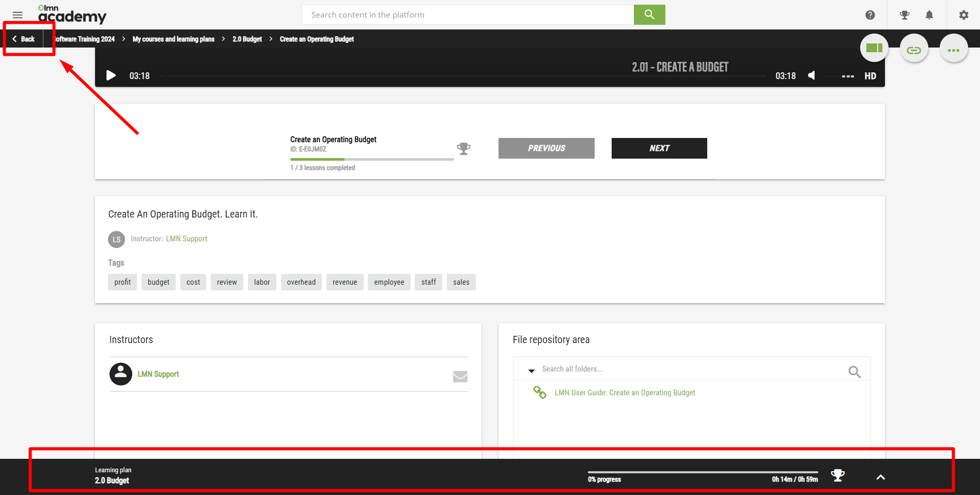Screen dimensions: 980x495
Task: Expand the file repository folder dropdown arrow
Action: click(531, 370)
